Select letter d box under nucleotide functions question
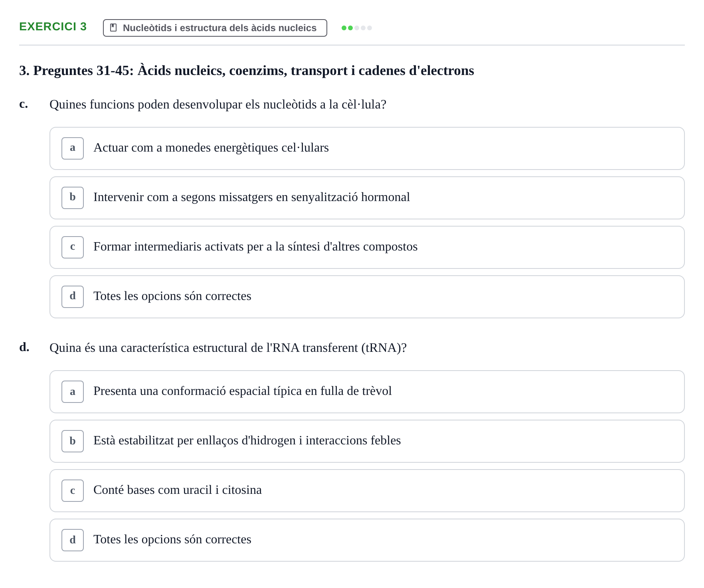This screenshot has height=588, width=704. tap(73, 297)
